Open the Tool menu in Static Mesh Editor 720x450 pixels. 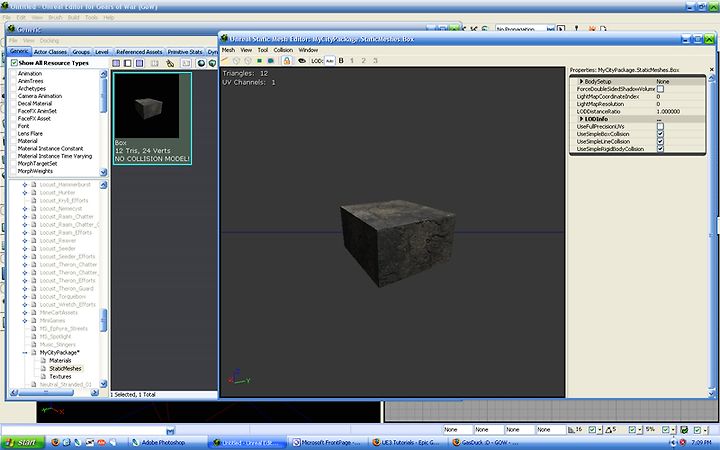pyautogui.click(x=263, y=50)
